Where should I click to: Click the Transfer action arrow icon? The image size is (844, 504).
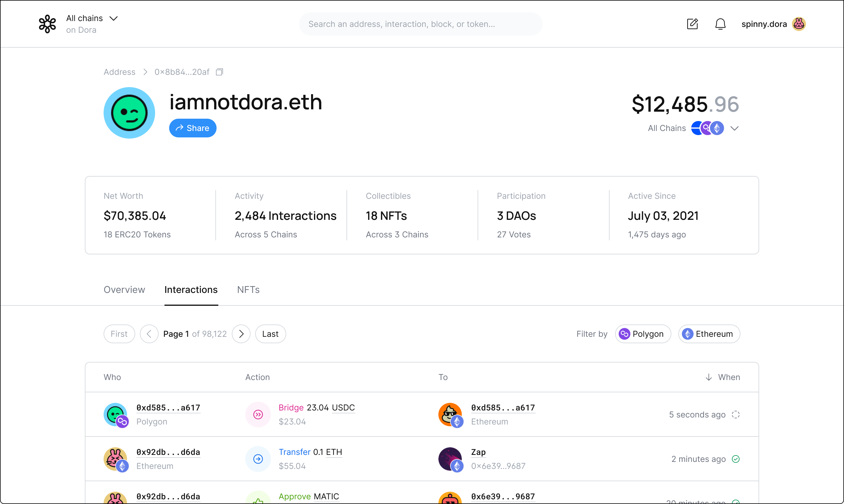258,459
